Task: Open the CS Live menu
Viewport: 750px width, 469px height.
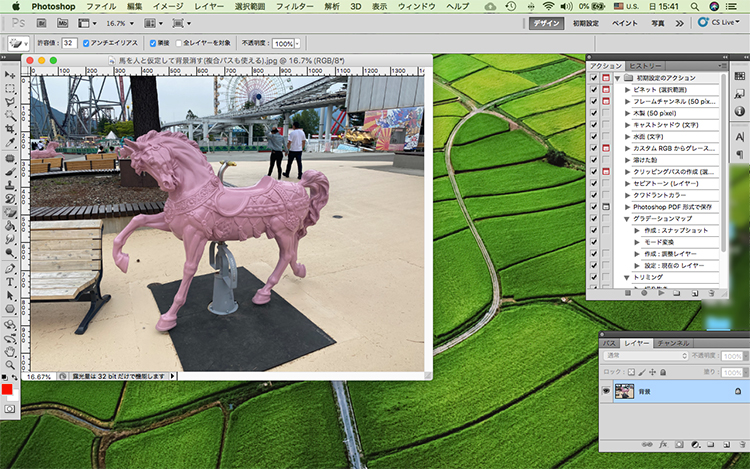Action: tap(718, 22)
